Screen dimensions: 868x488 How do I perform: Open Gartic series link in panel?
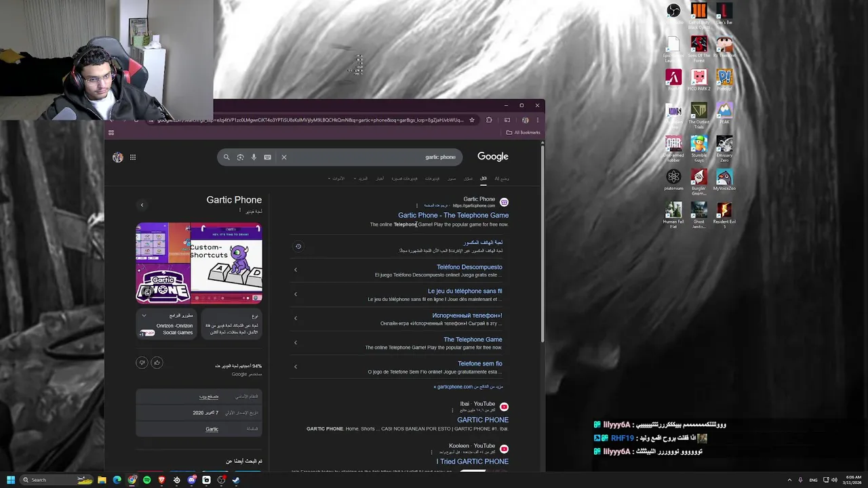(x=212, y=429)
